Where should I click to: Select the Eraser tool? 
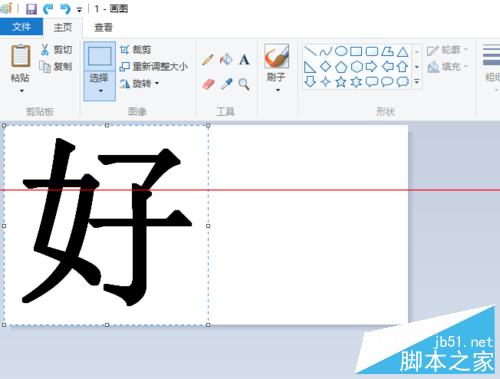[208, 84]
